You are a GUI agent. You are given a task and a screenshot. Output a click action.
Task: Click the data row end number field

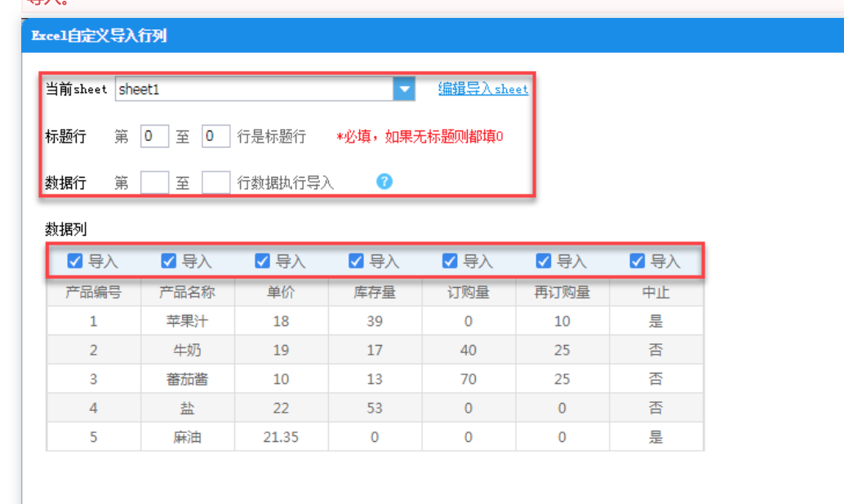(x=215, y=183)
